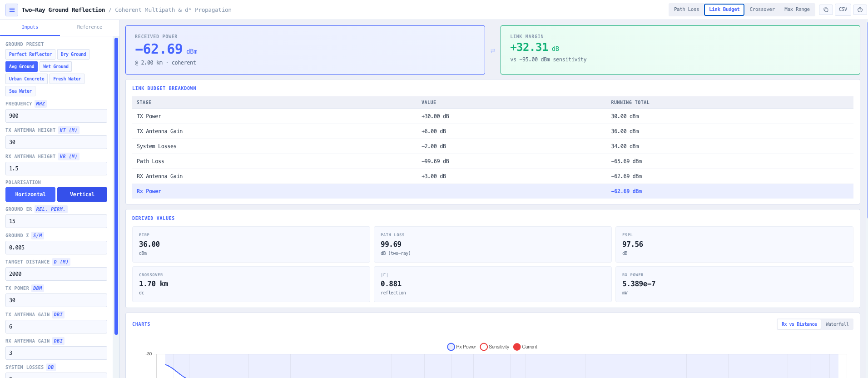The width and height of the screenshot is (868, 378).
Task: Edit the TX Power dBm field
Action: click(x=56, y=300)
